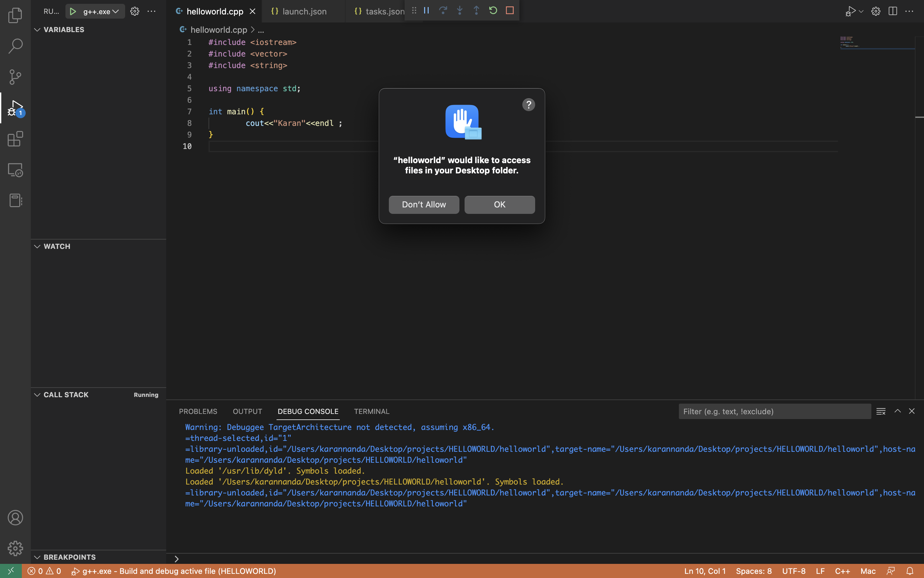Close the bottom panel
Viewport: 924px width, 578px height.
912,411
